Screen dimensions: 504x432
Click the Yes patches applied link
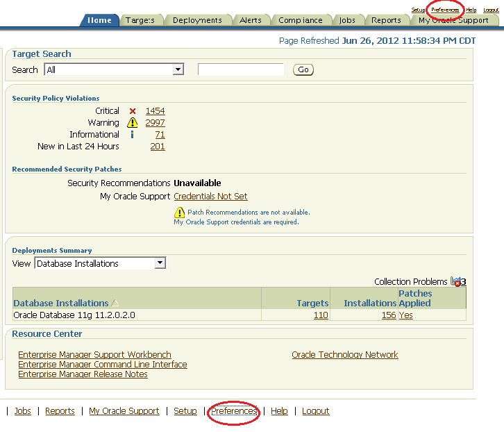pyautogui.click(x=405, y=315)
